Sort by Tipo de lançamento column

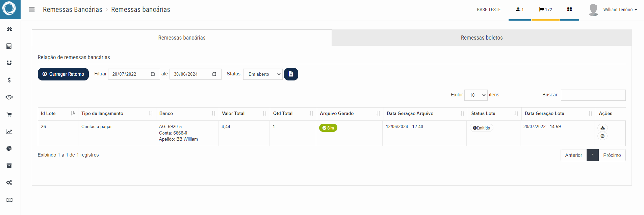tap(117, 114)
